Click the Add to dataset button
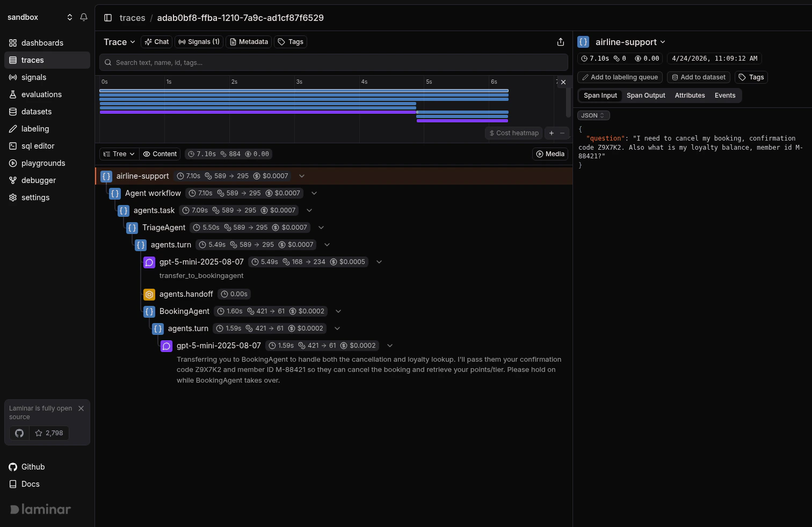 698,77
